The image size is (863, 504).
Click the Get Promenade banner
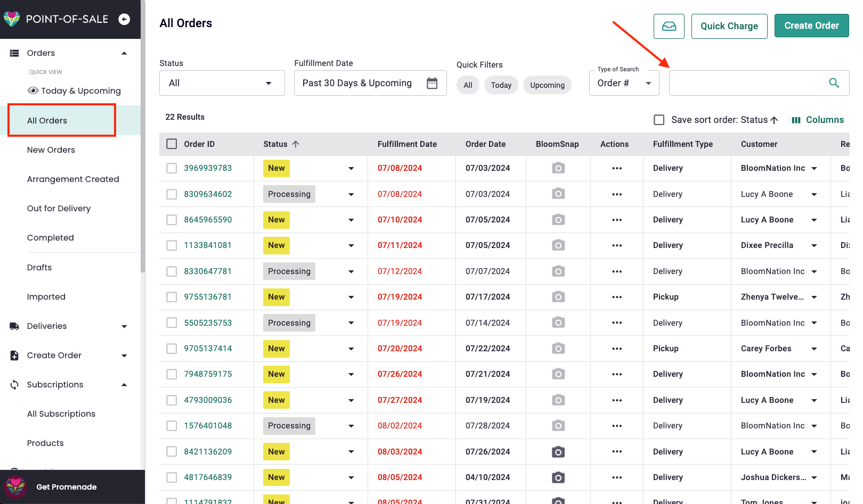click(72, 487)
